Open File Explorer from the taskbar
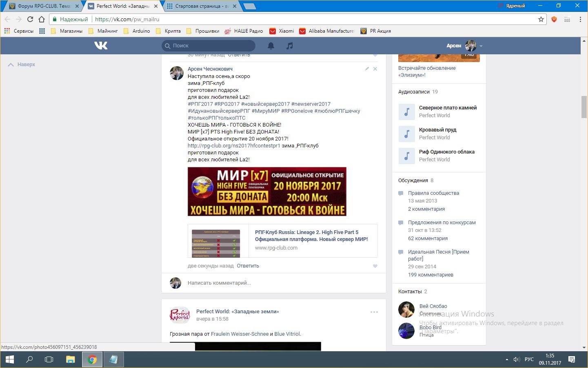 tap(71, 359)
